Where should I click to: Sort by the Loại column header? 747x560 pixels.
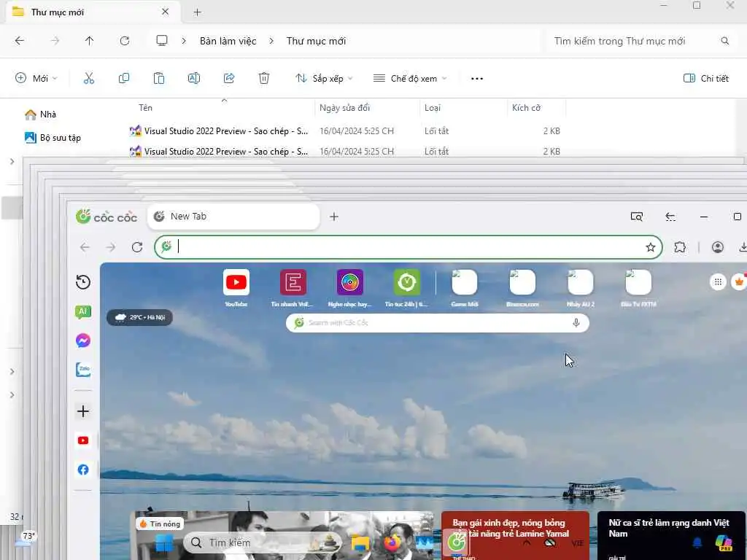(x=433, y=108)
